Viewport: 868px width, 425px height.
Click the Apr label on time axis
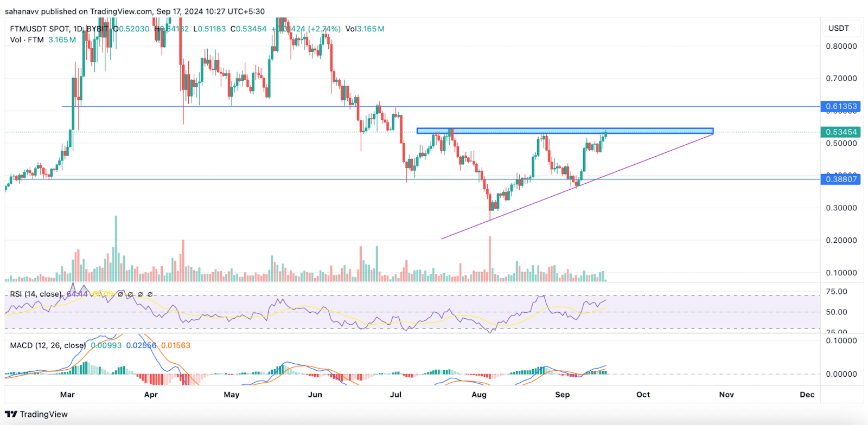(151, 395)
